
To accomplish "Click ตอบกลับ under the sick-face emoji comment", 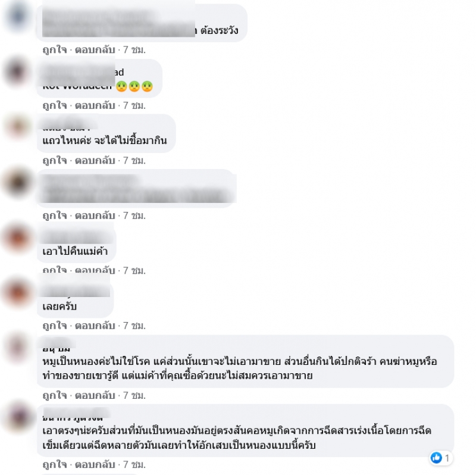I will [x=95, y=105].
